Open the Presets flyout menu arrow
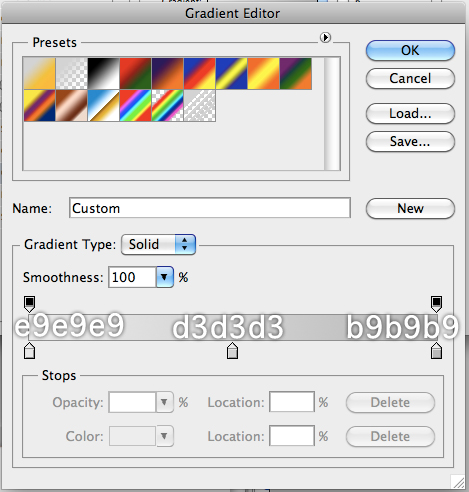This screenshot has width=469, height=492. click(325, 37)
